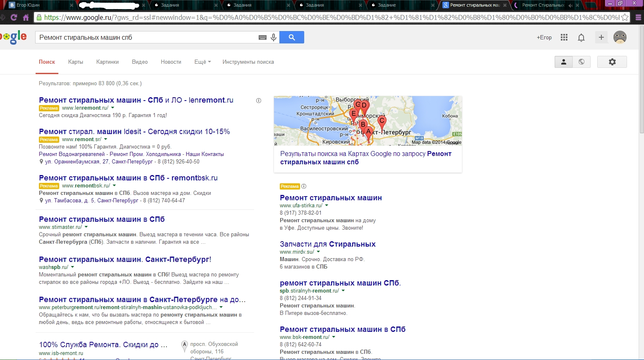Open Ремонт Водонагревателей sitelink

[72, 154]
